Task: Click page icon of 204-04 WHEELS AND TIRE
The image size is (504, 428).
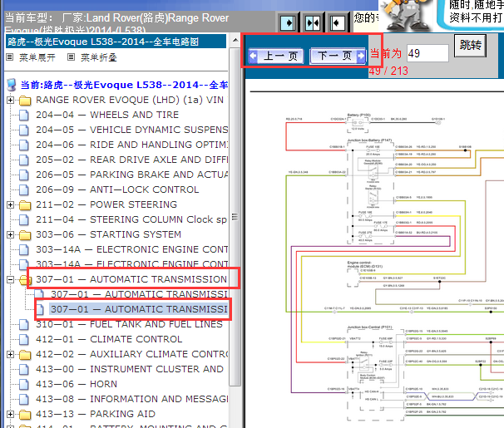Action: [24, 116]
